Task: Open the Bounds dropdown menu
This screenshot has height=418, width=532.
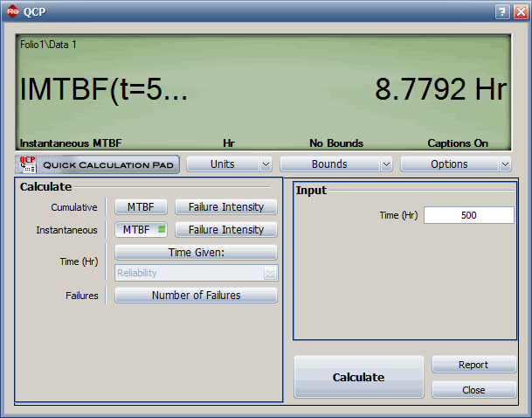Action: click(x=335, y=164)
